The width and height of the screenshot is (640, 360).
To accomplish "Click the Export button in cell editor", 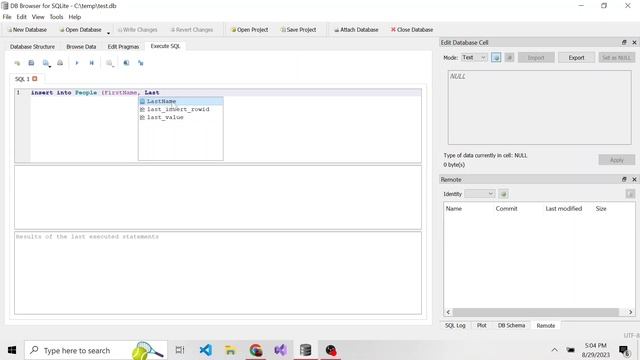I will click(576, 58).
